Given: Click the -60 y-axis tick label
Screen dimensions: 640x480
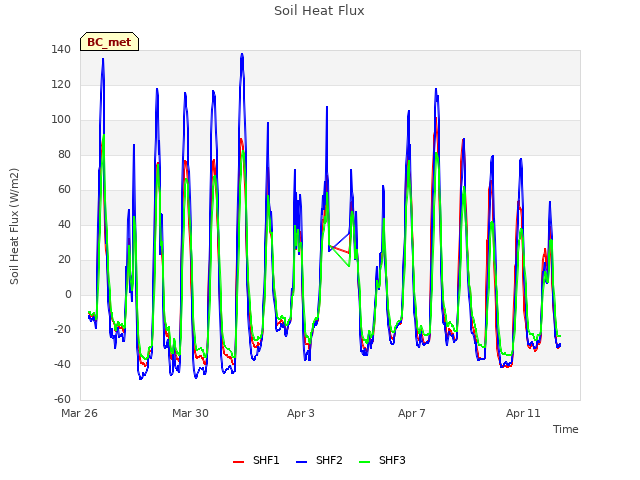Looking at the screenshot, I should 62,399.
